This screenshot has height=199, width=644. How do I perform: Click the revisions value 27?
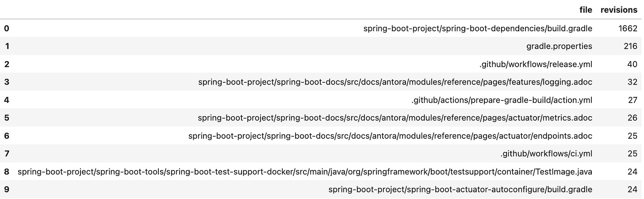pos(632,100)
